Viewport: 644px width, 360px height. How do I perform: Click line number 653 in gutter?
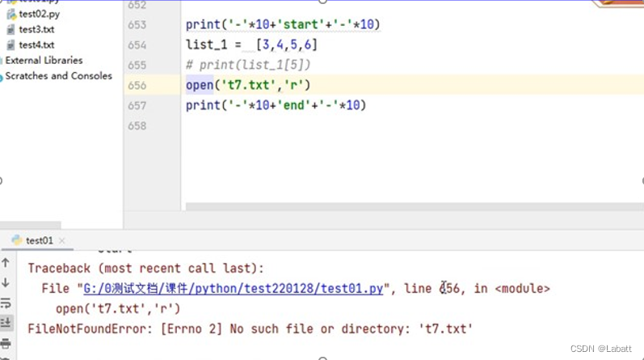[137, 25]
